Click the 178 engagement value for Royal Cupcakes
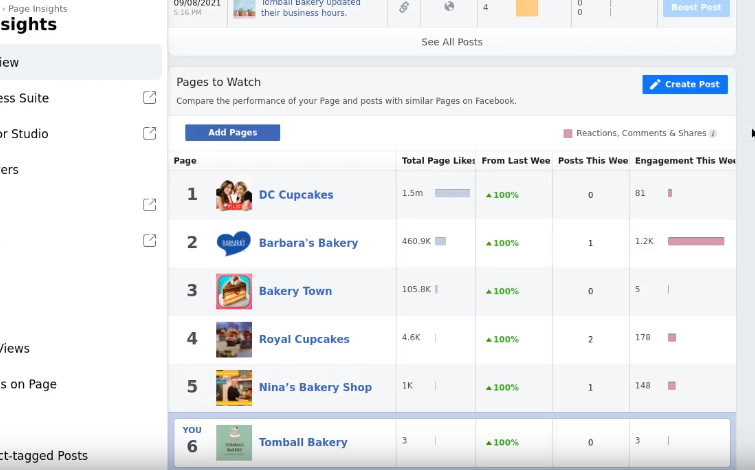Viewport: 755px width, 470px height. click(x=642, y=338)
